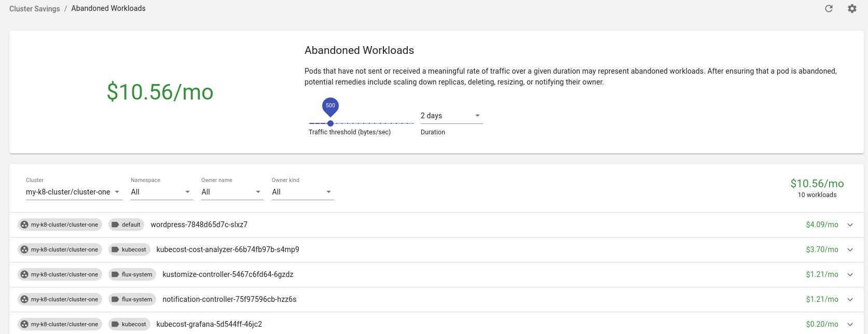Click the kubecost-grafana-5d544ff-46jc2 workload name

[x=209, y=324]
